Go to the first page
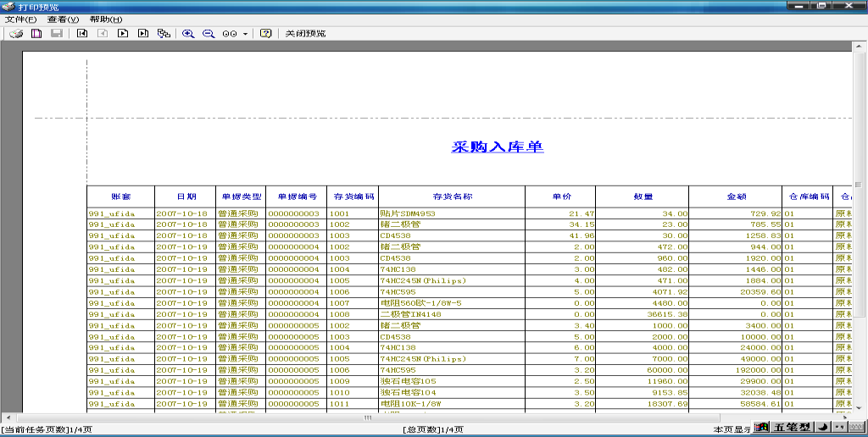Screen dimensions: 868x437 (x=82, y=34)
